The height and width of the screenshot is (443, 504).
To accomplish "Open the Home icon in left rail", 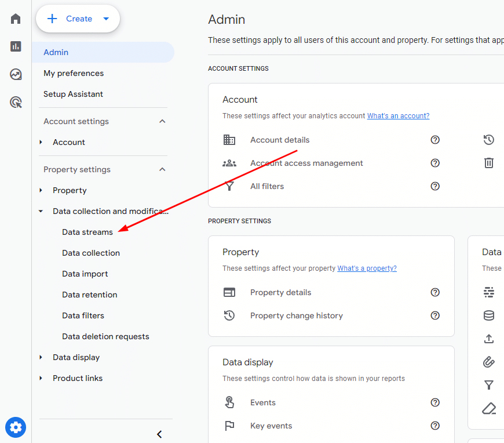I will click(x=16, y=19).
